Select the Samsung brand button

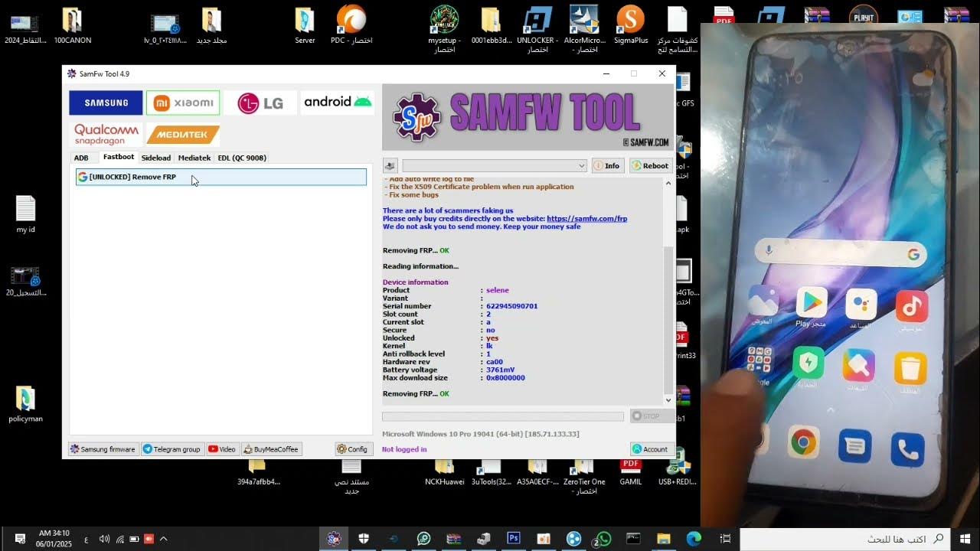pyautogui.click(x=106, y=103)
